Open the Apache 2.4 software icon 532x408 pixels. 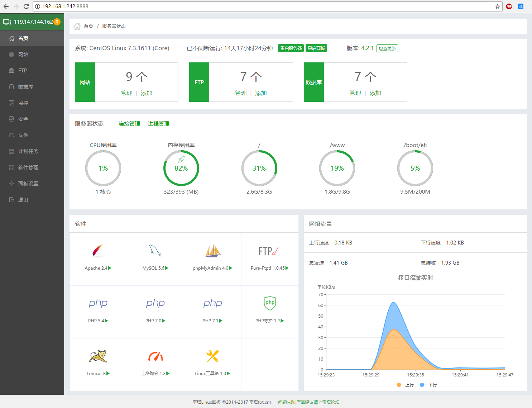click(x=98, y=251)
